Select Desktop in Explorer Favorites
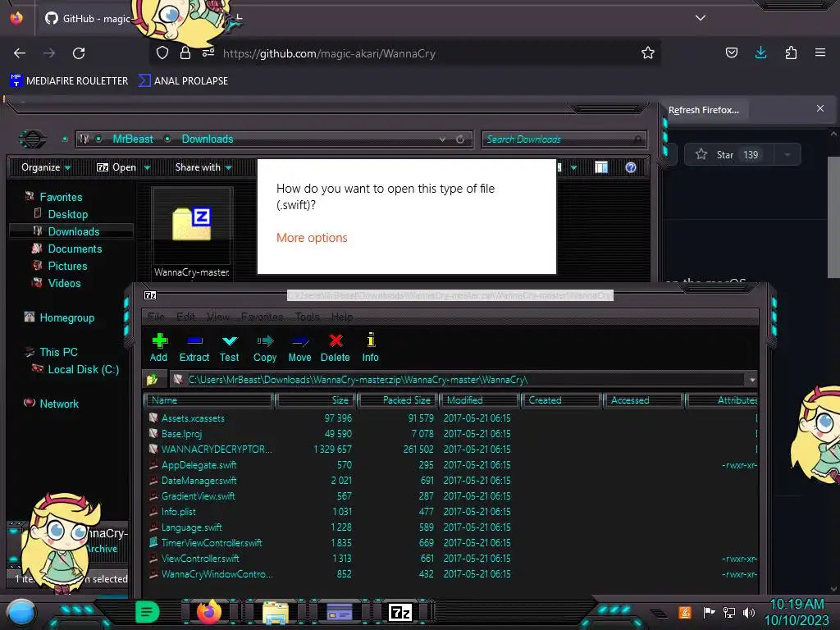This screenshot has width=840, height=630. point(68,214)
